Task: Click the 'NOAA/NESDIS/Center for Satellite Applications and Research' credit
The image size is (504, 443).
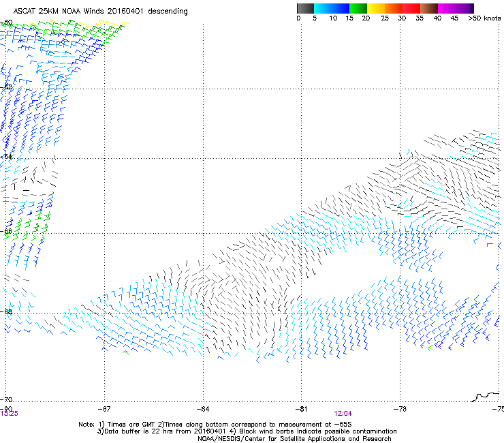Action: (294, 439)
